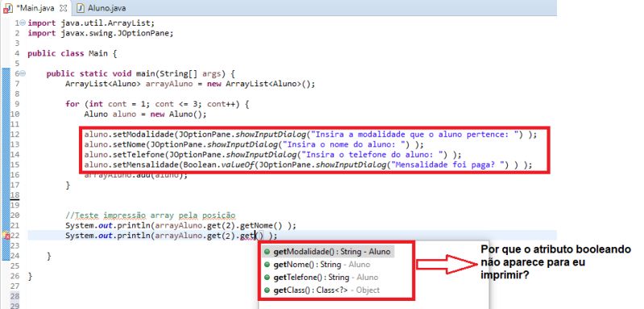Click green method icon beside getNome()
Screen dimensions: 644x309
pos(267,264)
